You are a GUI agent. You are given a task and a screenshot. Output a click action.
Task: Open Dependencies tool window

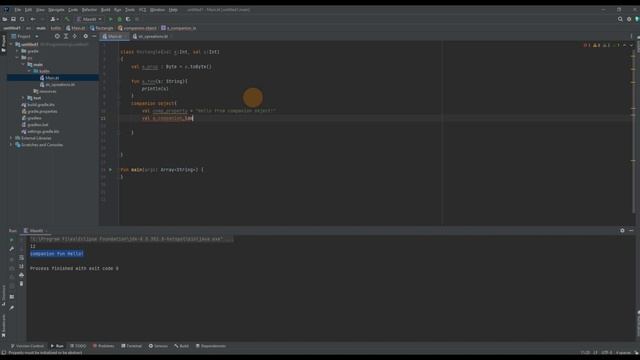pos(211,346)
